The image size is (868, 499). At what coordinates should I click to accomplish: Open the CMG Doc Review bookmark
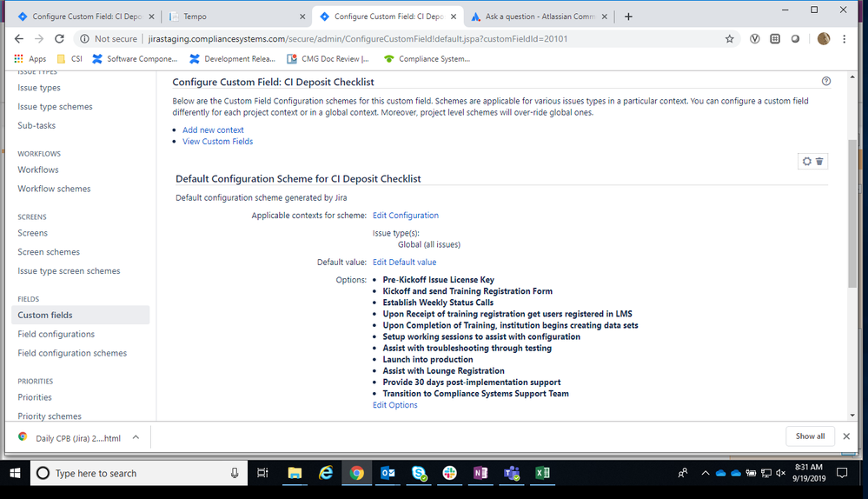328,59
